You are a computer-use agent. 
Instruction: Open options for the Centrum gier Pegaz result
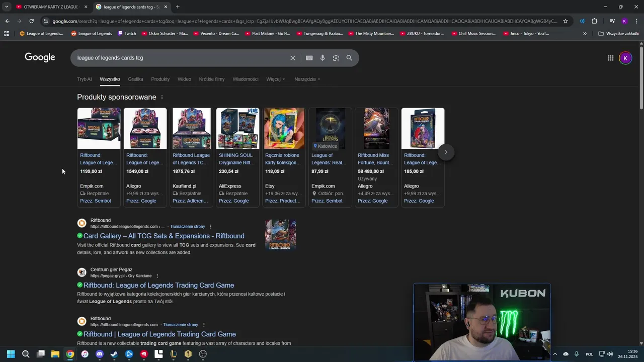click(157, 276)
